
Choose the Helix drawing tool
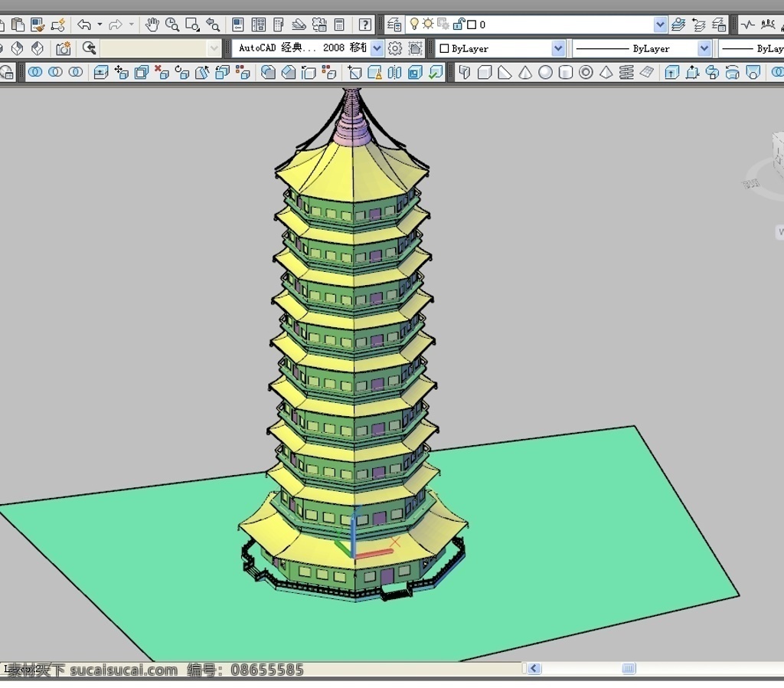click(x=626, y=73)
